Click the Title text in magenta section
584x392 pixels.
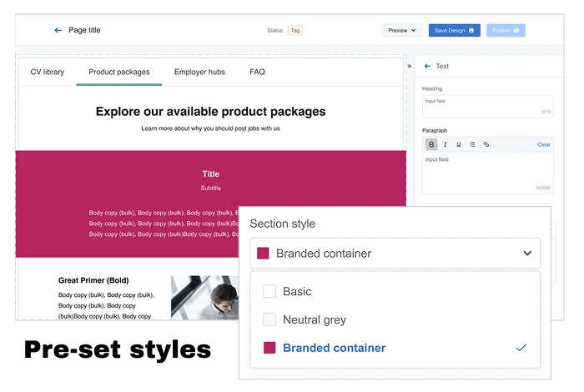coord(210,173)
